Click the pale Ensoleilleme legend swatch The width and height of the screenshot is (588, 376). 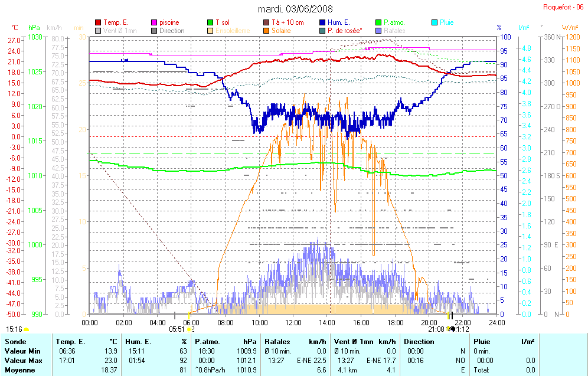click(x=210, y=31)
